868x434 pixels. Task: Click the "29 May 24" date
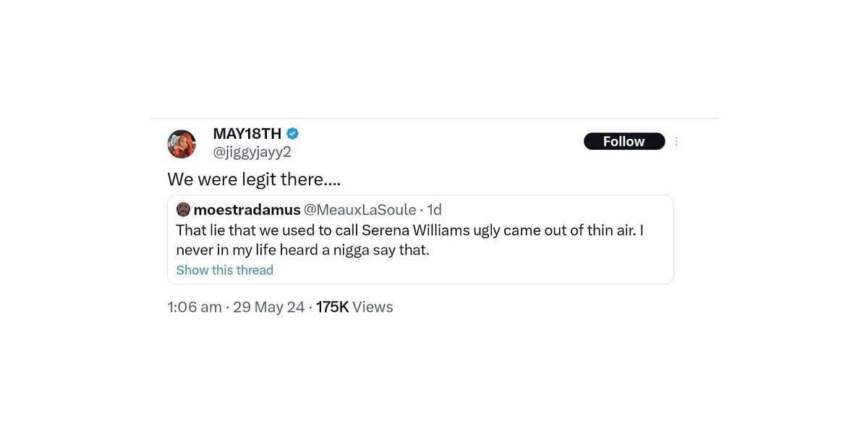tap(269, 307)
